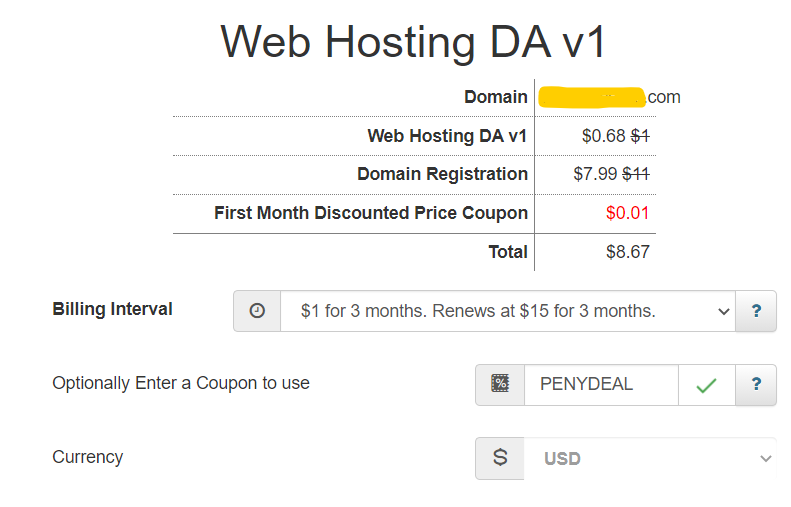
Task: Click the Currency label
Action: pyautogui.click(x=88, y=457)
